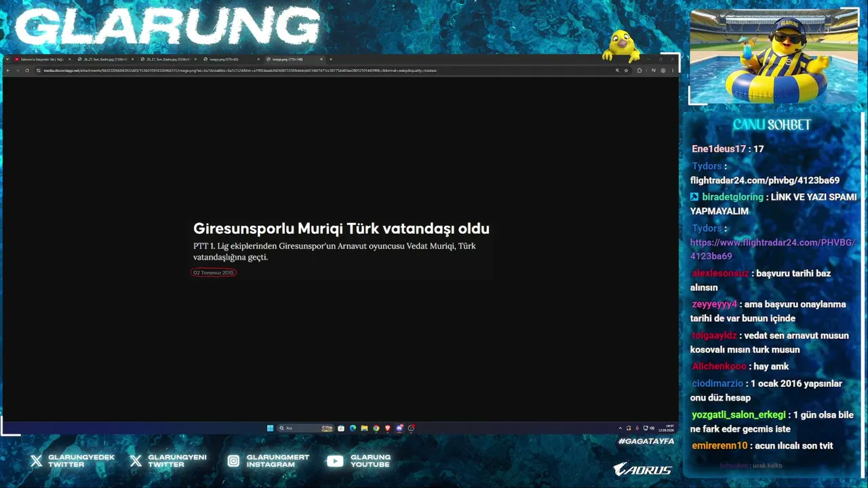868x488 pixels.
Task: Open the browser three-dot menu
Action: 673,70
